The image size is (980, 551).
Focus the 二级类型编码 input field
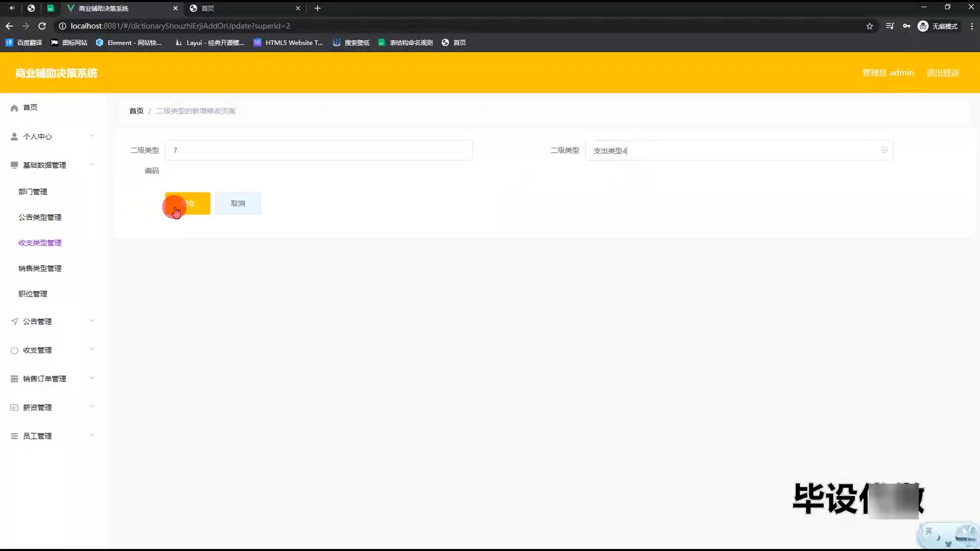pos(319,151)
